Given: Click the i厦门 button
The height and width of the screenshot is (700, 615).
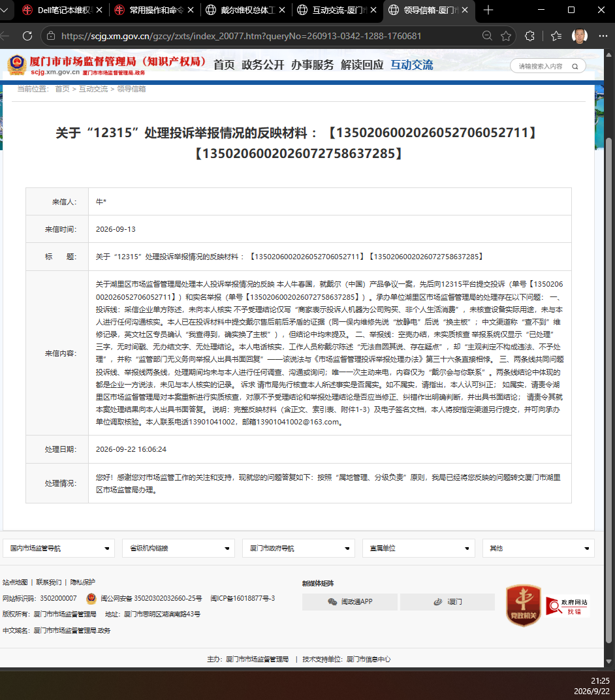Looking at the screenshot, I should [448, 602].
